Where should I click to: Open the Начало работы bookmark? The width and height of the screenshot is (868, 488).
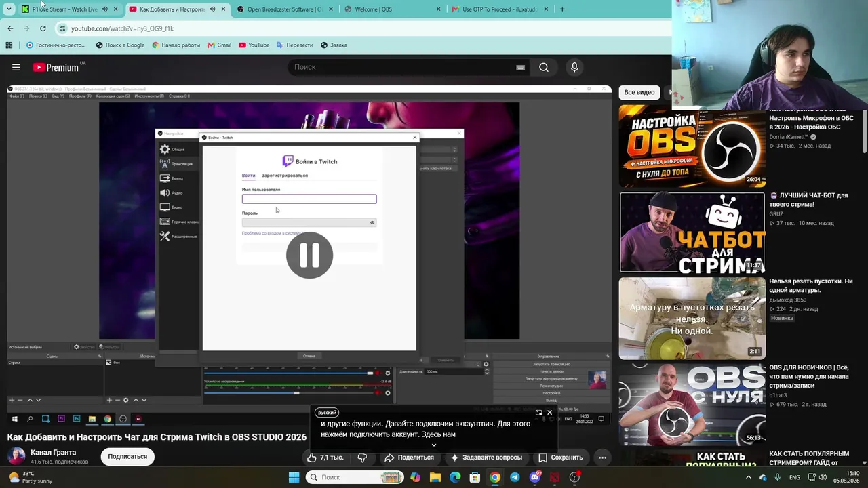pyautogui.click(x=176, y=45)
